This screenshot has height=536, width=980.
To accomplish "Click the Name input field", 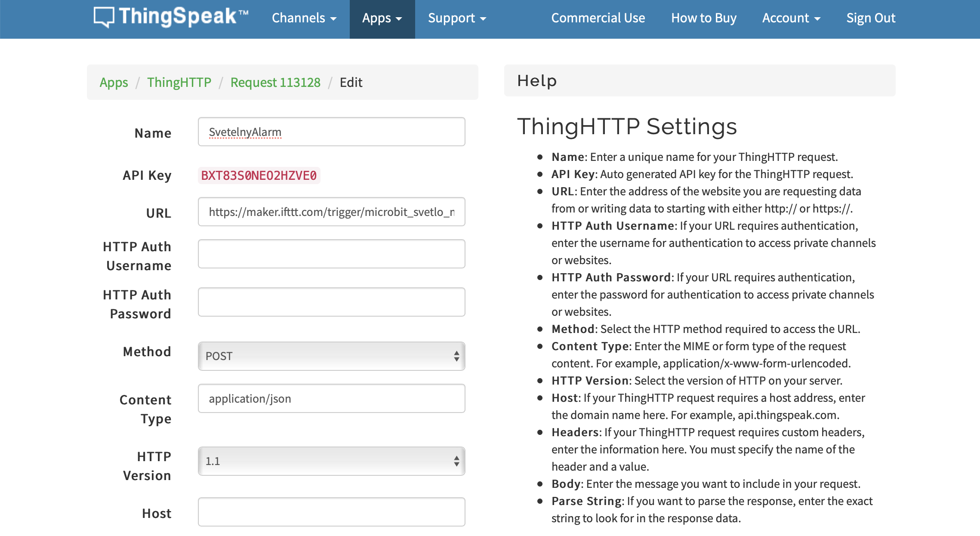I will pos(331,132).
